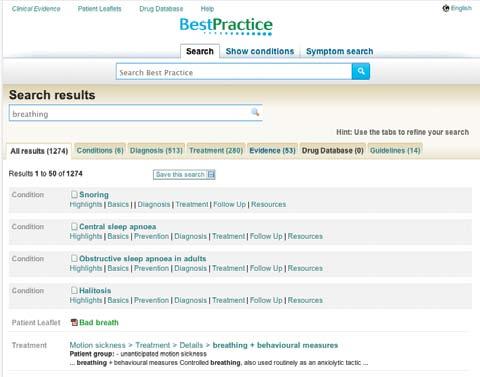Open Prevention under Central sleep apnoea
This screenshot has width=480, height=377.
tap(151, 236)
